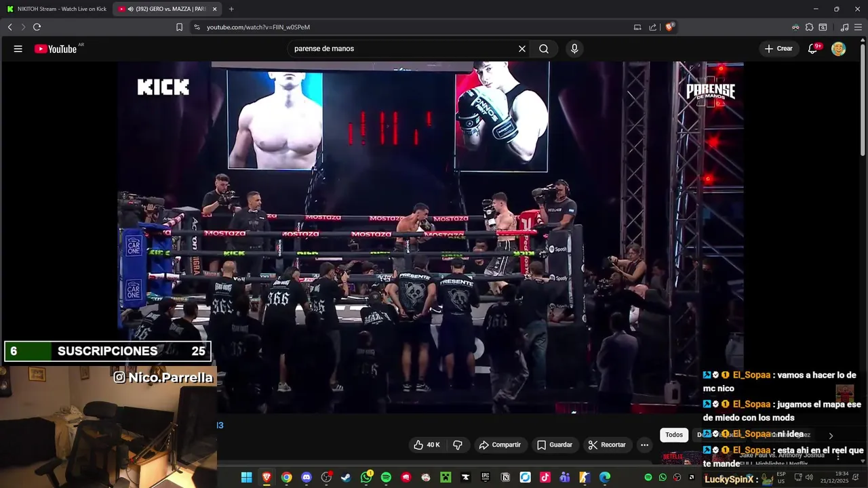Launch Minecraft from taskbar
Viewport: 868px width, 488px height.
click(446, 477)
